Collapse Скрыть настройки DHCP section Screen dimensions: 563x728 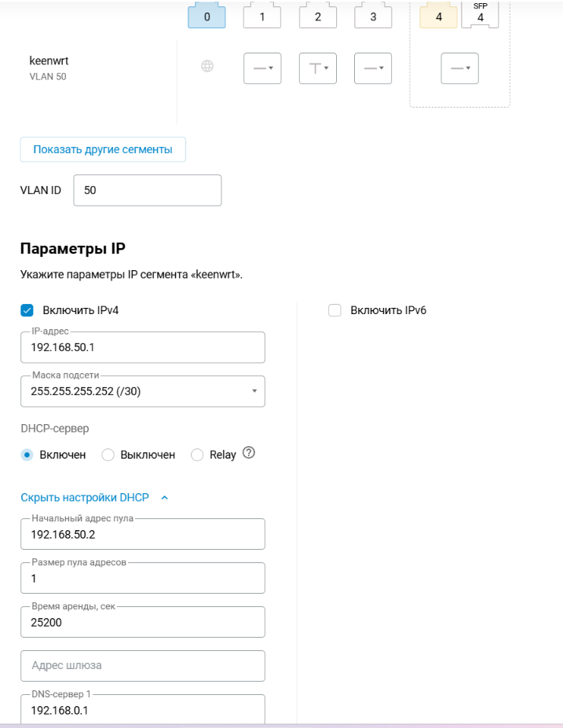click(94, 497)
